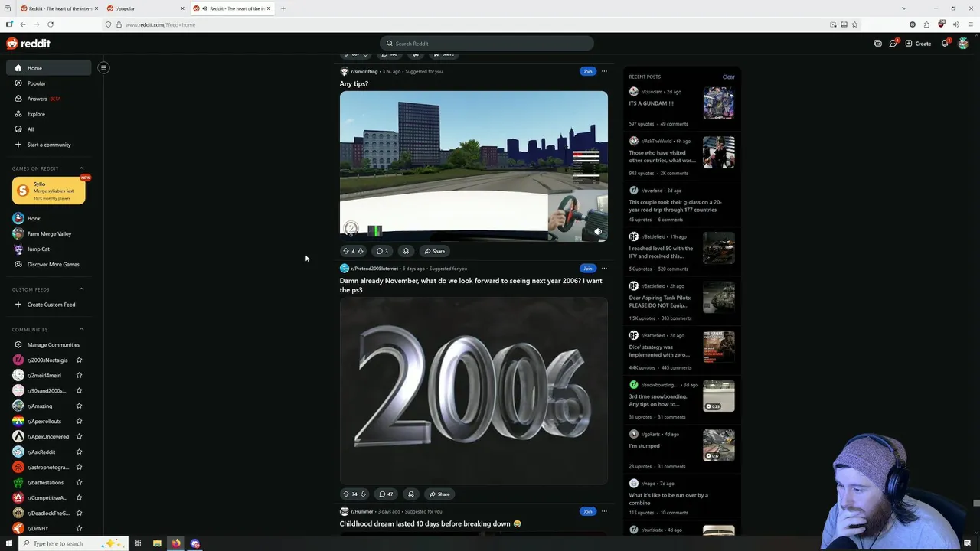Open All feed in sidebar
Screen dimensions: 980x551
[48, 129]
